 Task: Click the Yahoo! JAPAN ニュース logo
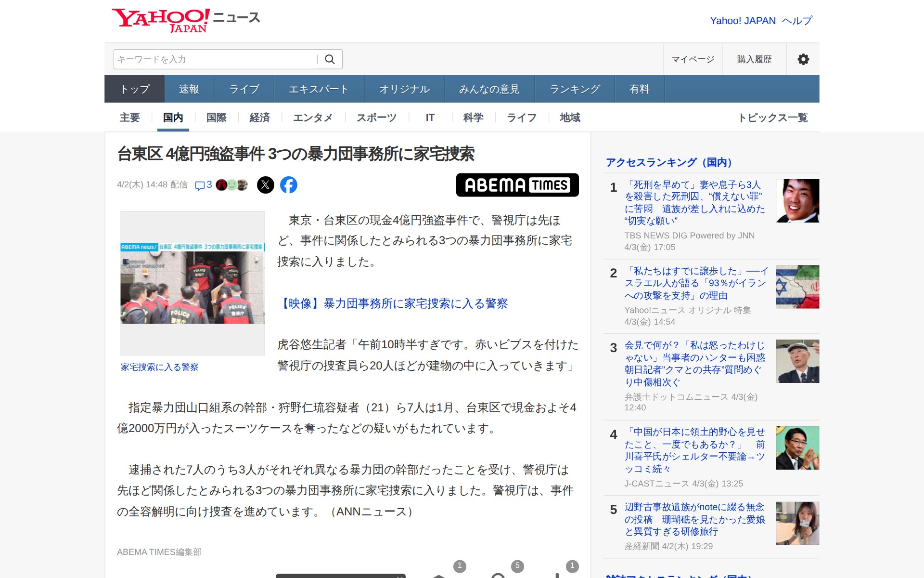coord(185,19)
